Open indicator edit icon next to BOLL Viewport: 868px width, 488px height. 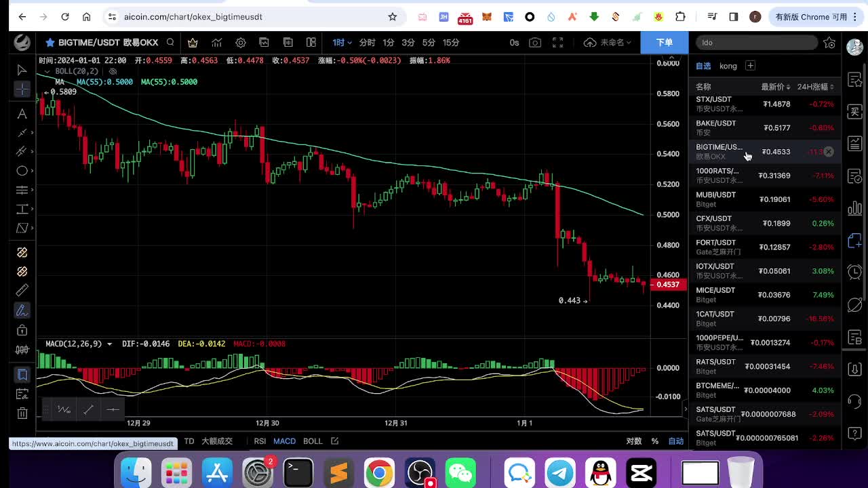tap(334, 441)
